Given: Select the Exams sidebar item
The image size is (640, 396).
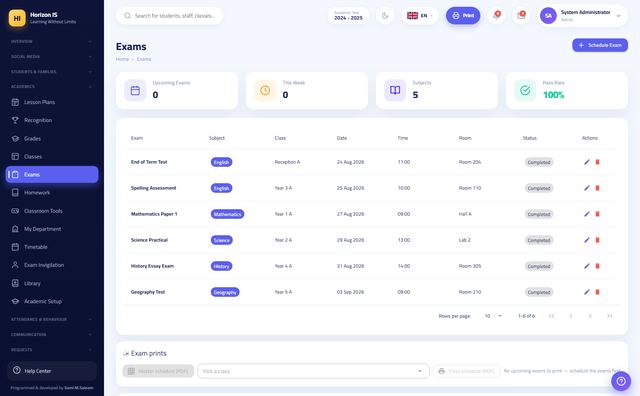Looking at the screenshot, I should [52, 175].
